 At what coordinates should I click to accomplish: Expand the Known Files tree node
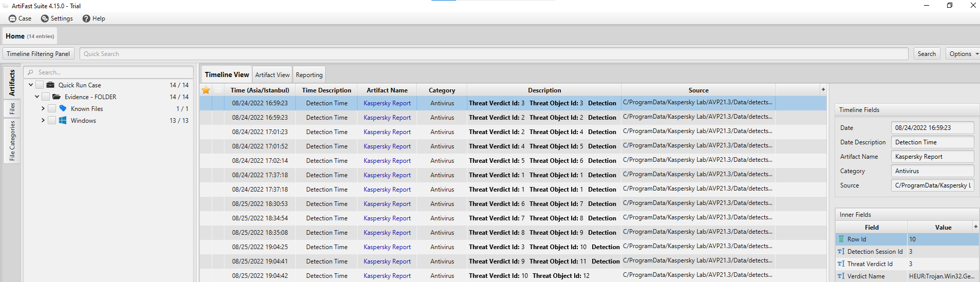(43, 108)
